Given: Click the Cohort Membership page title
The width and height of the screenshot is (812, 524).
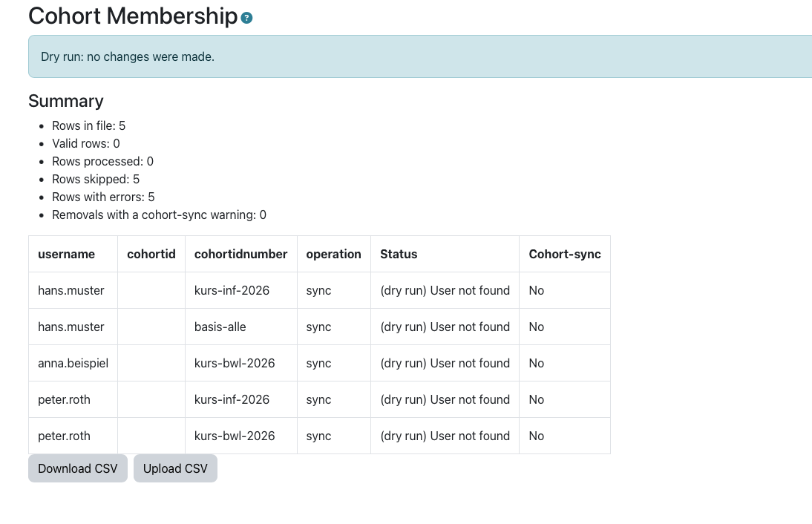Looking at the screenshot, I should [133, 16].
